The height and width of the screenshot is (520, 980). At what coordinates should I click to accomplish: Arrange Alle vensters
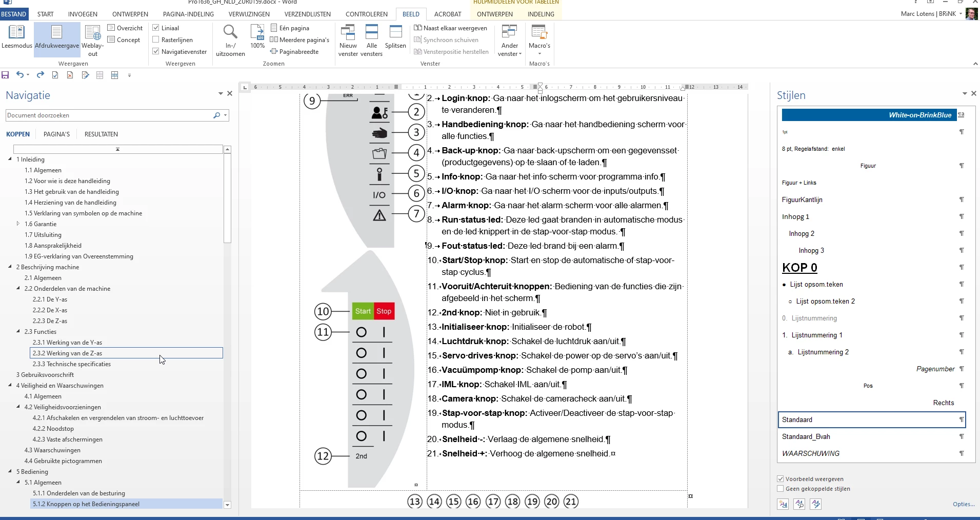pos(372,40)
